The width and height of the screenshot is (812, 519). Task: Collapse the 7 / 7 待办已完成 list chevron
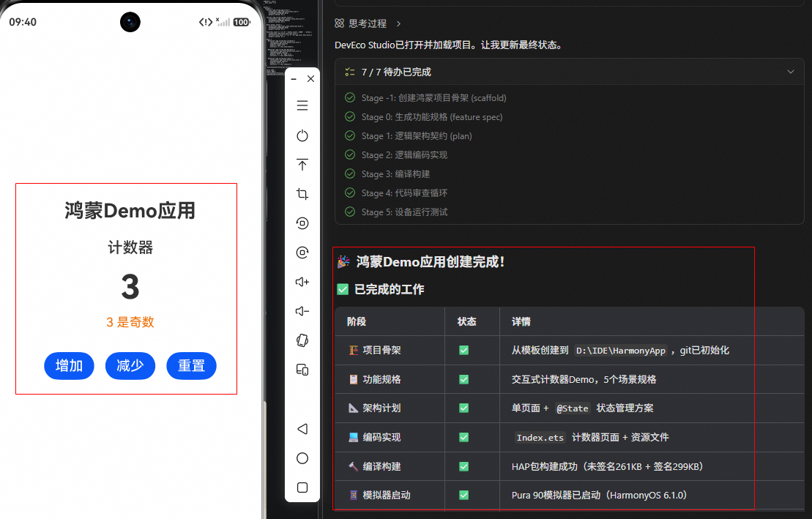(790, 72)
